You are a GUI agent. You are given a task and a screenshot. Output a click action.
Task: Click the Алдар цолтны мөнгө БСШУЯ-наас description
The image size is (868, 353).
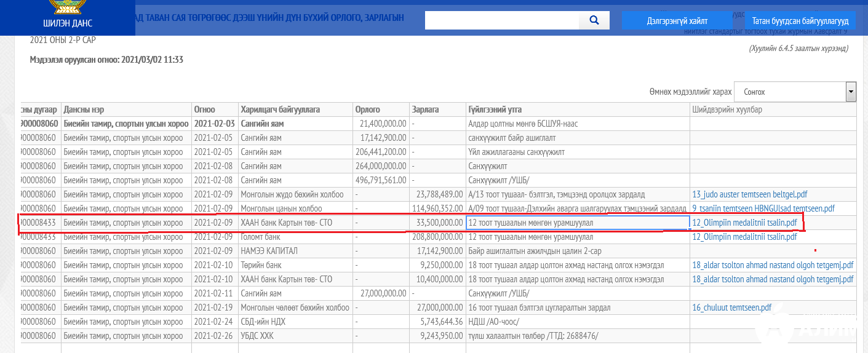click(578, 124)
